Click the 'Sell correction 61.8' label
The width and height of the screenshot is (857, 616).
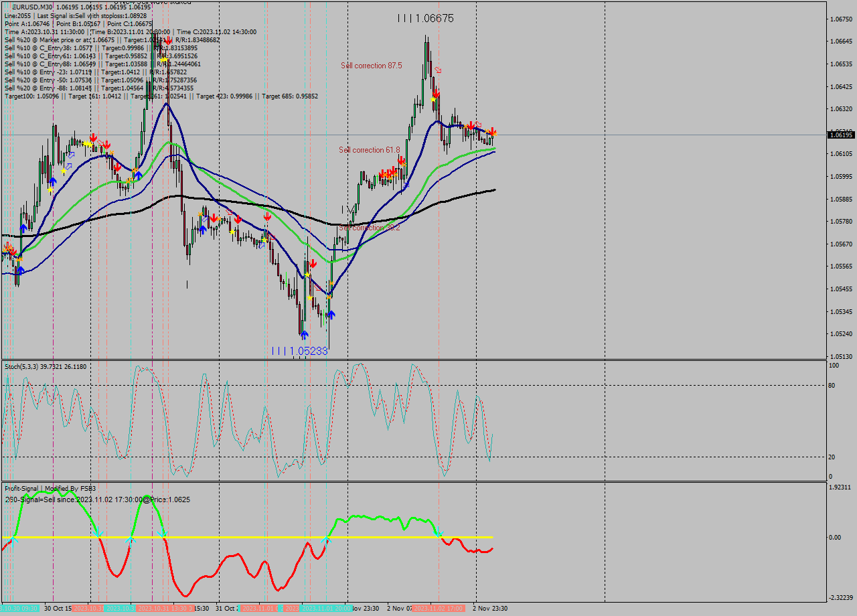tap(370, 150)
